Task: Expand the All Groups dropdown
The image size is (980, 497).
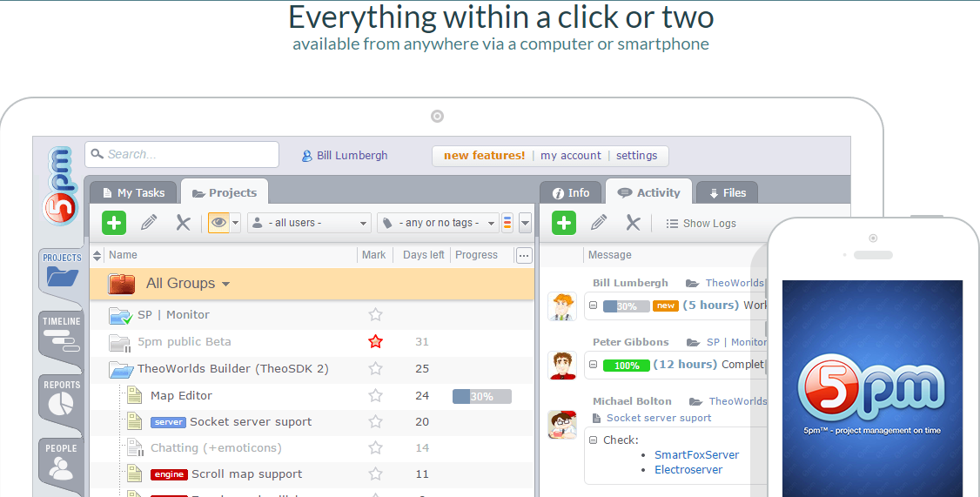Action: (x=225, y=284)
